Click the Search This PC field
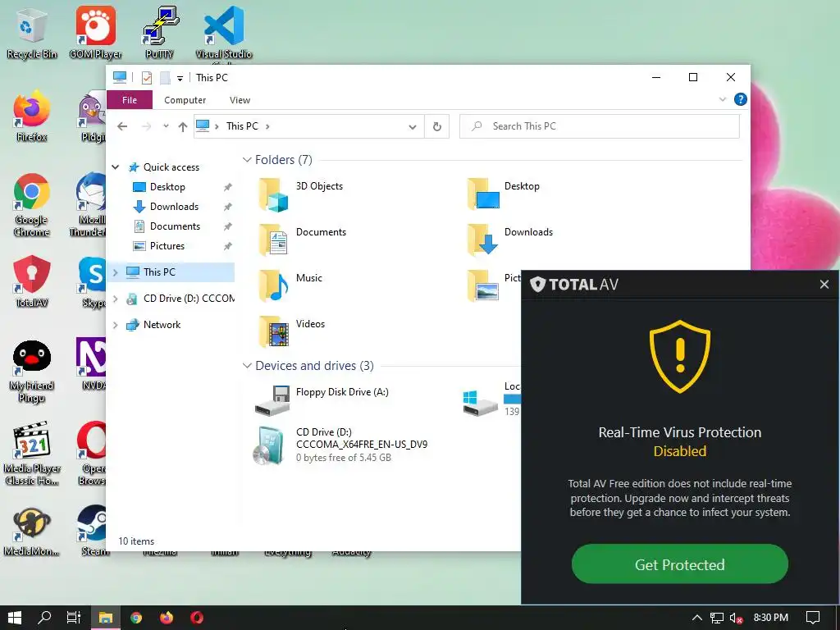Image resolution: width=840 pixels, height=630 pixels. [x=599, y=126]
